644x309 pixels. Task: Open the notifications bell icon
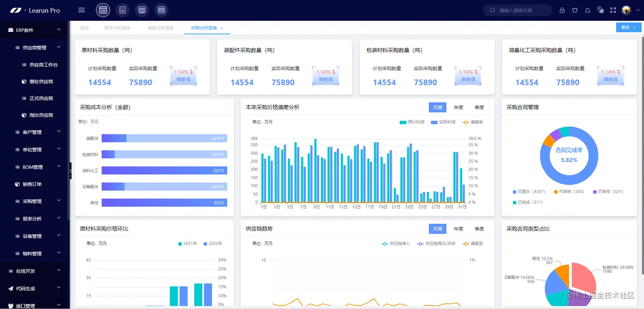[x=588, y=10]
